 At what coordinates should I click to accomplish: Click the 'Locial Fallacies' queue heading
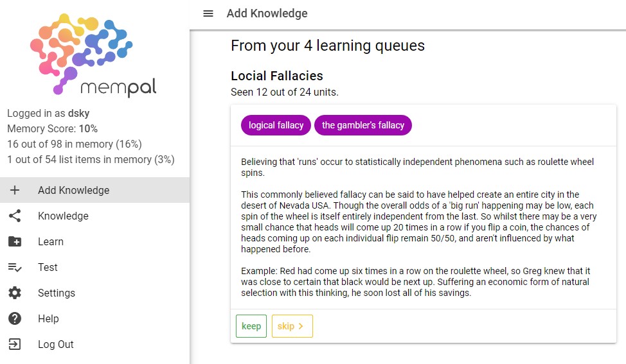276,76
